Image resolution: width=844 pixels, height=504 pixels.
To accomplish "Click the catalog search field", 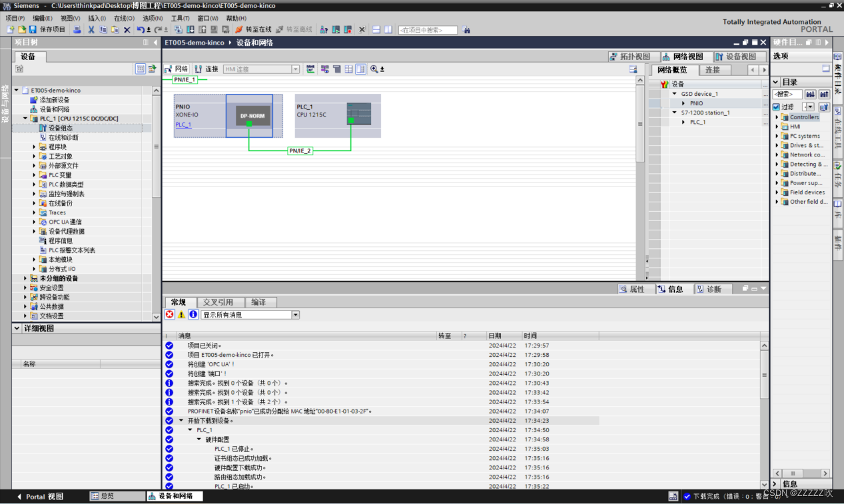I will tap(787, 94).
